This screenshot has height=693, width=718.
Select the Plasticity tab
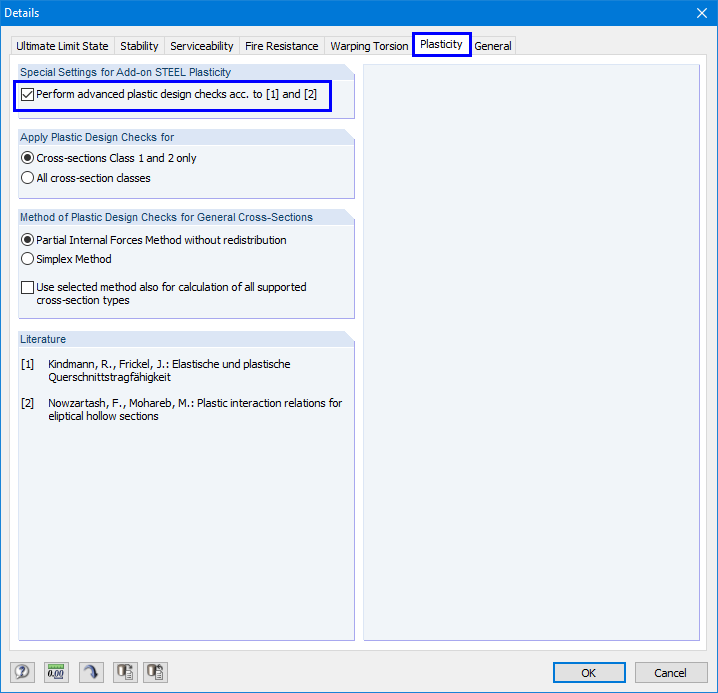click(x=441, y=44)
